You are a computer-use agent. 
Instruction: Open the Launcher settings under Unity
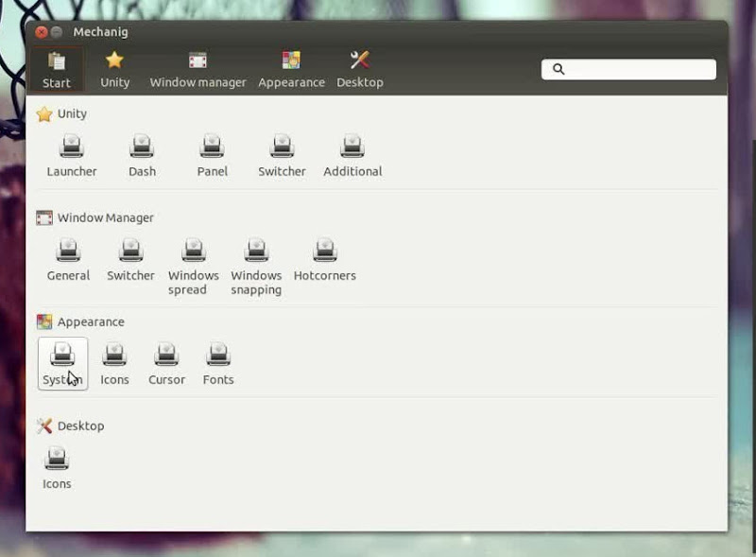72,156
